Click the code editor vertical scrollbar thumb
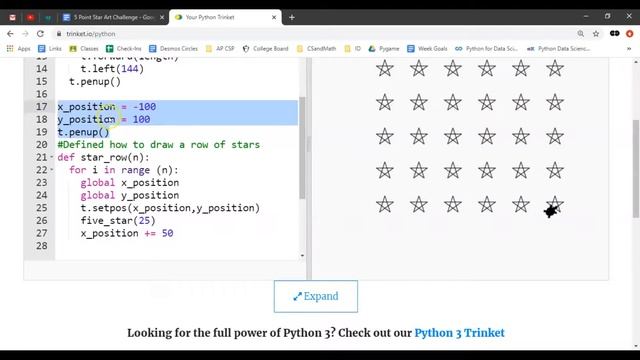This screenshot has width=640, height=360. [302, 148]
